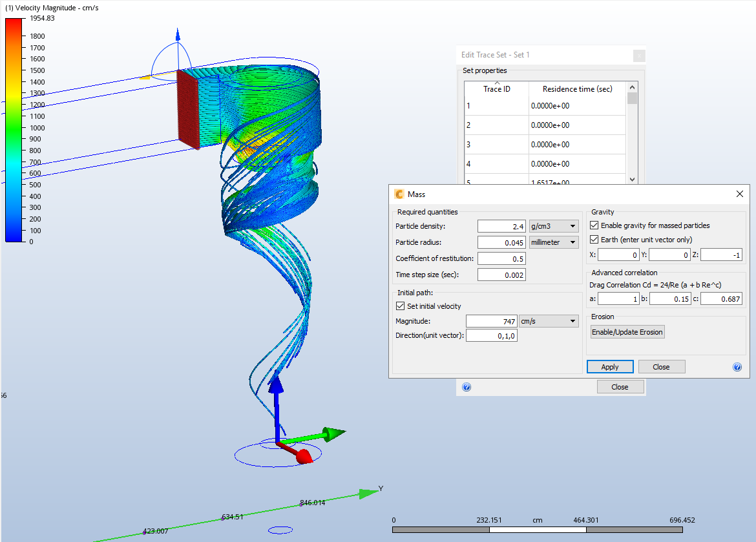This screenshot has width=756, height=542.
Task: Click Residence time (sec) column header
Action: pos(577,89)
